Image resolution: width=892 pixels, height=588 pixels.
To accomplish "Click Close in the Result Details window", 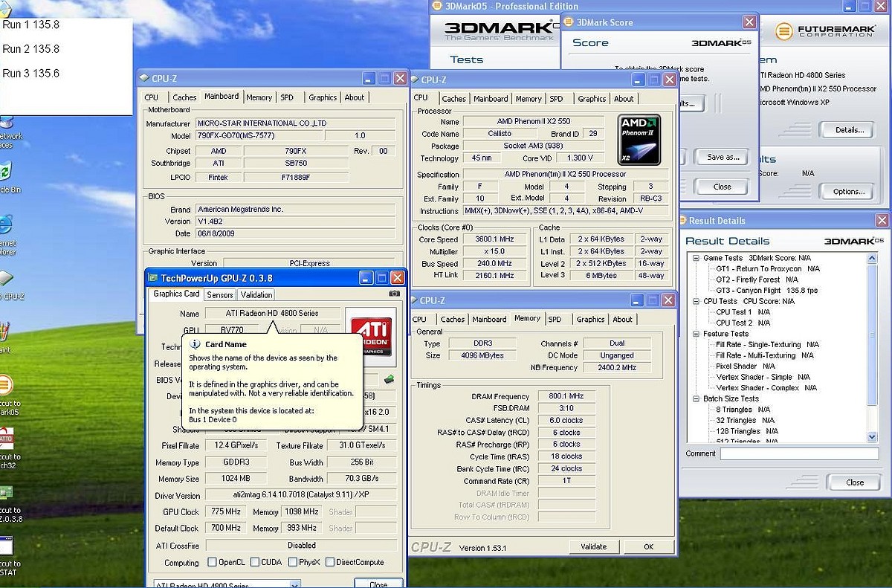I will (855, 482).
